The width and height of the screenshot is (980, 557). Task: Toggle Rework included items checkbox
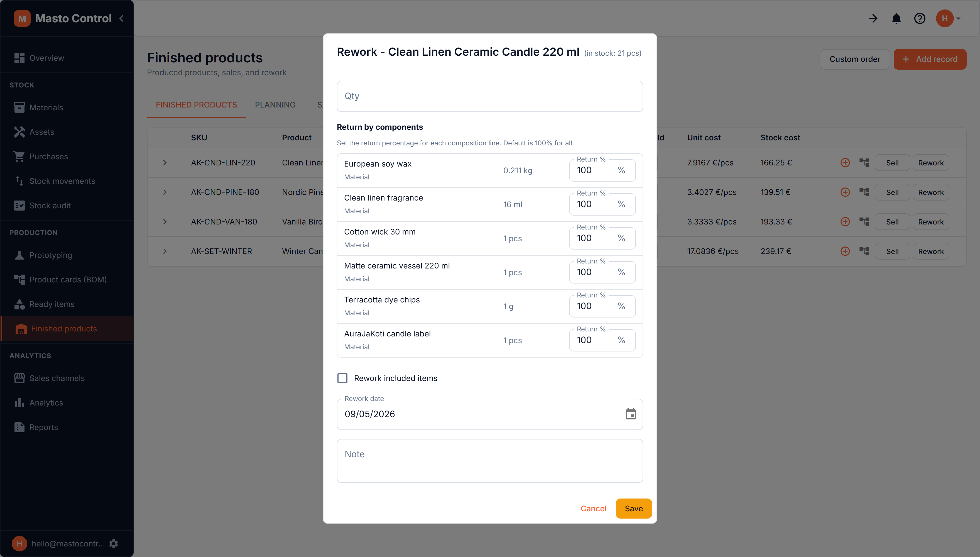click(342, 378)
